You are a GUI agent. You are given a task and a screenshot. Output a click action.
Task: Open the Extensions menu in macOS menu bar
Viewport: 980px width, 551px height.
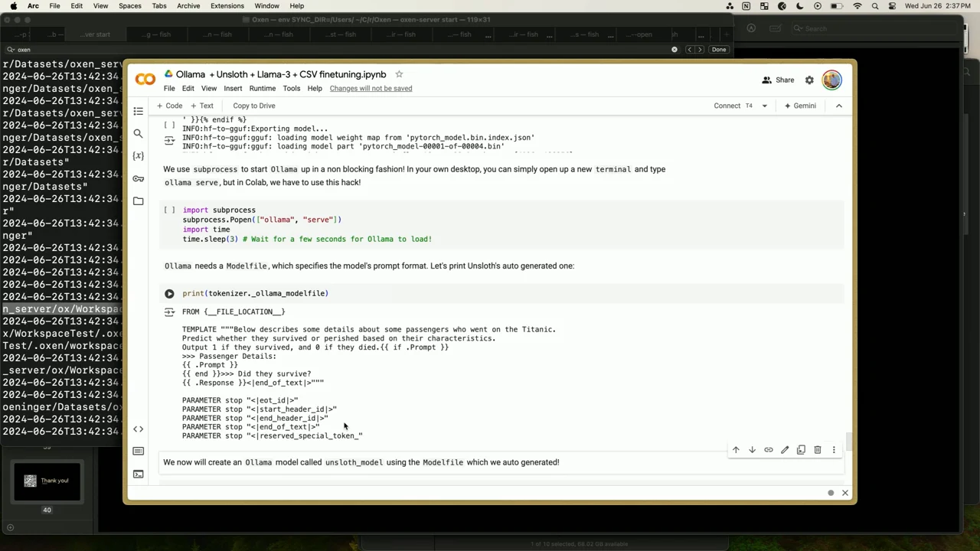(x=227, y=6)
